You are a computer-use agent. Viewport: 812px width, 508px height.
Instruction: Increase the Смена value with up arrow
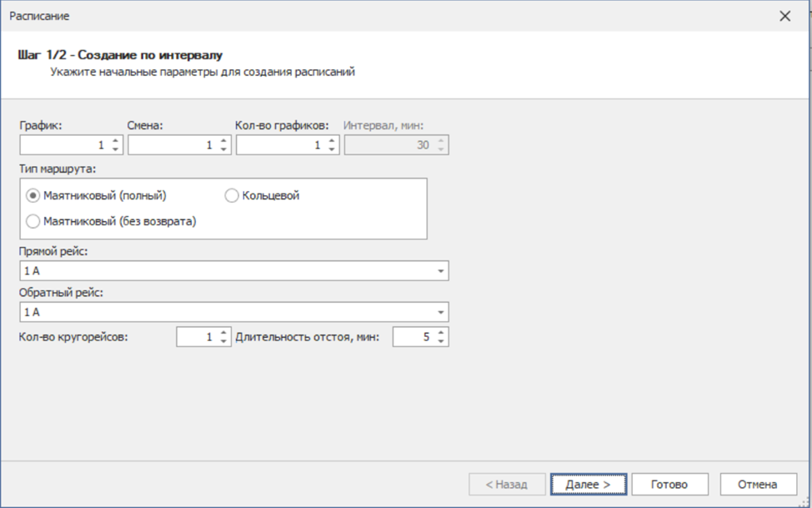click(x=223, y=140)
